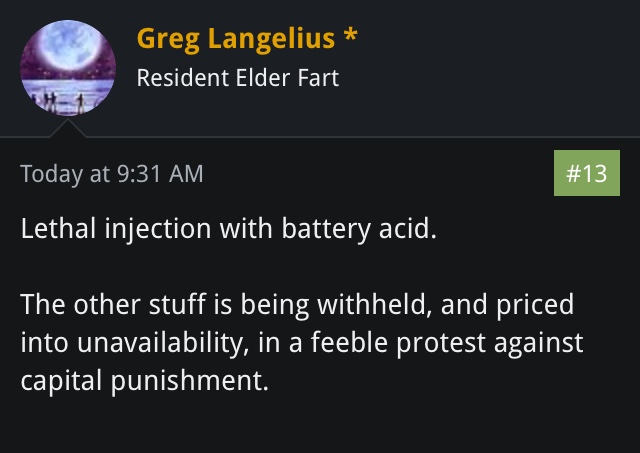The height and width of the screenshot is (453, 640).
Task: Select the Resident Elder Fart user title
Action: (x=238, y=78)
